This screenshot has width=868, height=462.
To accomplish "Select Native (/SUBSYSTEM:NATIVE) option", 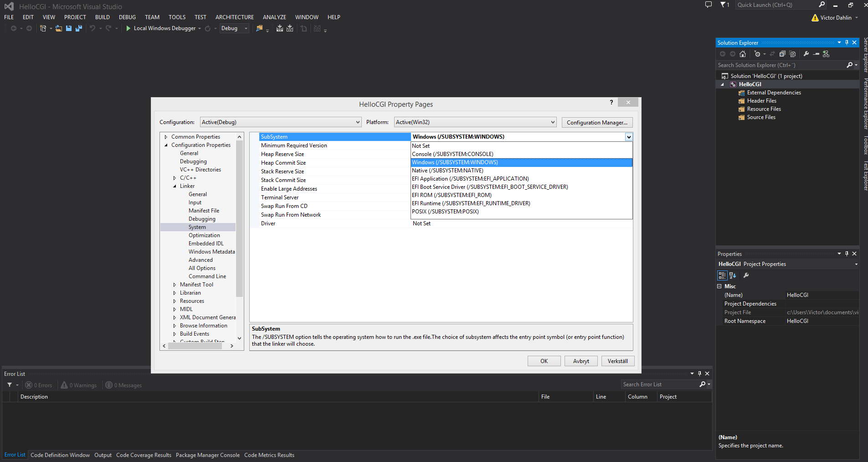I will (x=521, y=171).
